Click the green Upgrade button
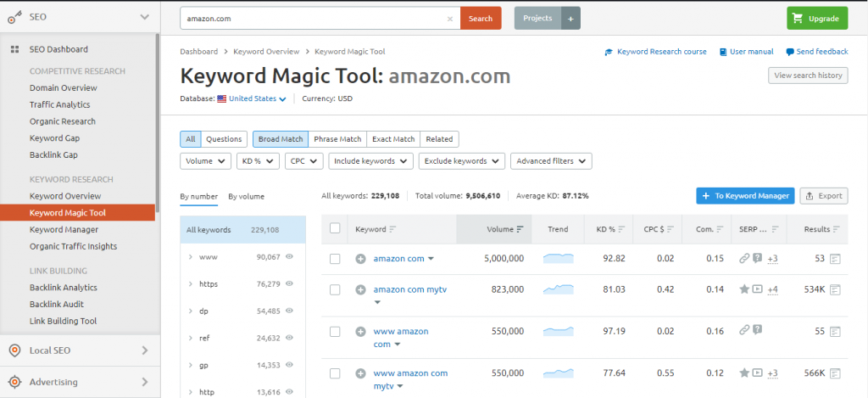Screen dimensions: 868x398 pos(817,19)
